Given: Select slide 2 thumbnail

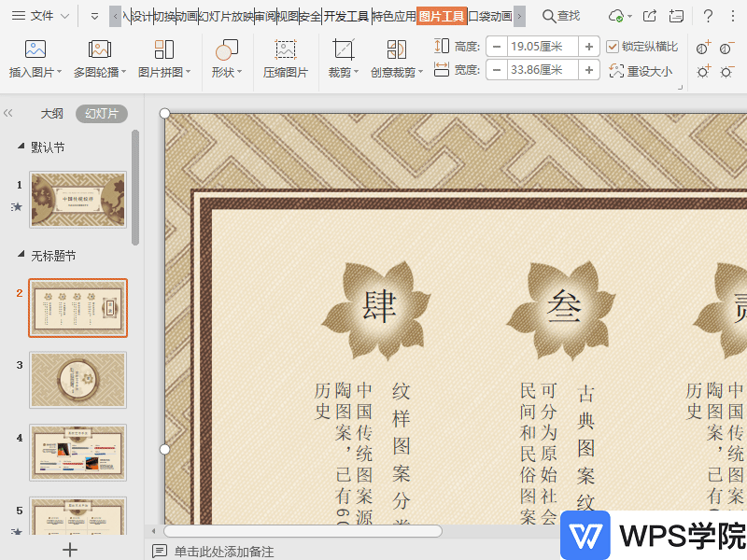Looking at the screenshot, I should (x=78, y=308).
